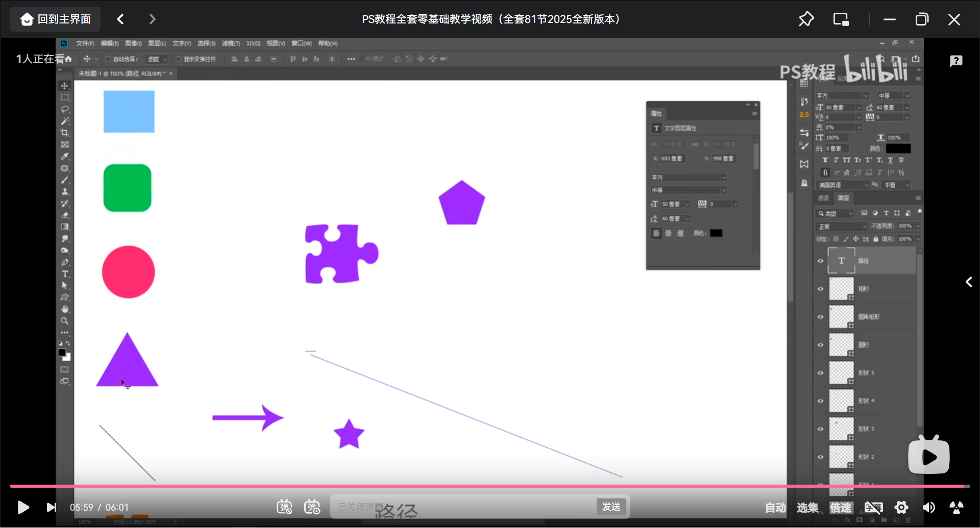
Task: Click the pin window icon in title bar
Action: tap(806, 19)
